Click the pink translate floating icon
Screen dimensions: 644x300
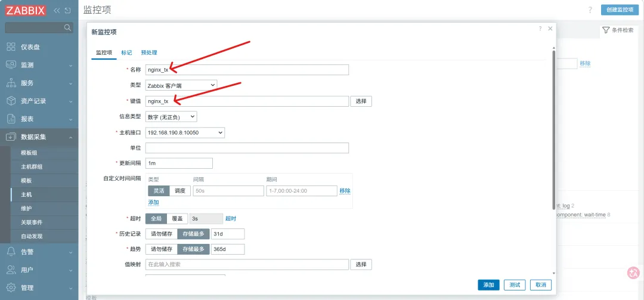(633, 272)
